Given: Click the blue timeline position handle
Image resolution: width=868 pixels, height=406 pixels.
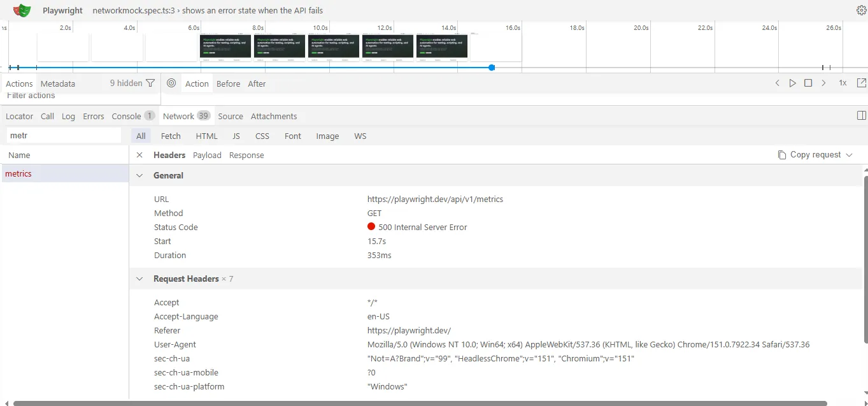Looking at the screenshot, I should point(492,67).
